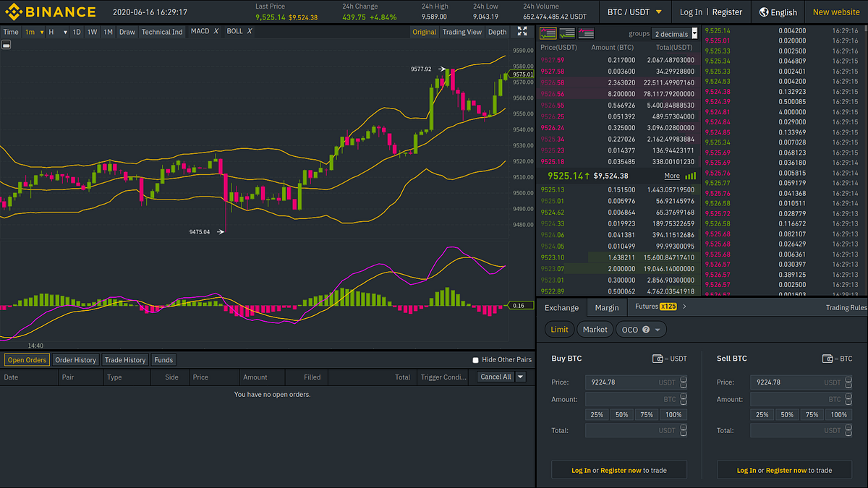868x488 pixels.
Task: Open the depth bars icon next to More
Action: pyautogui.click(x=689, y=176)
